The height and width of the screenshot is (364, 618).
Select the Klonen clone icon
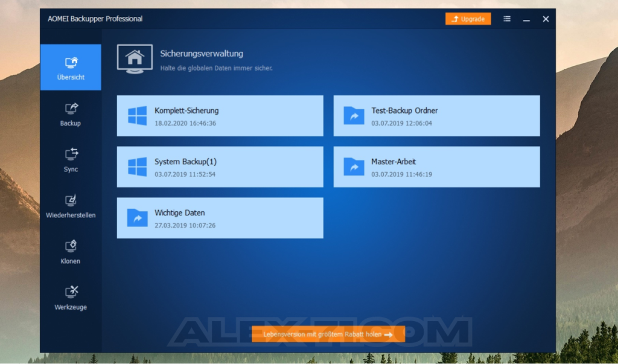coord(70,246)
